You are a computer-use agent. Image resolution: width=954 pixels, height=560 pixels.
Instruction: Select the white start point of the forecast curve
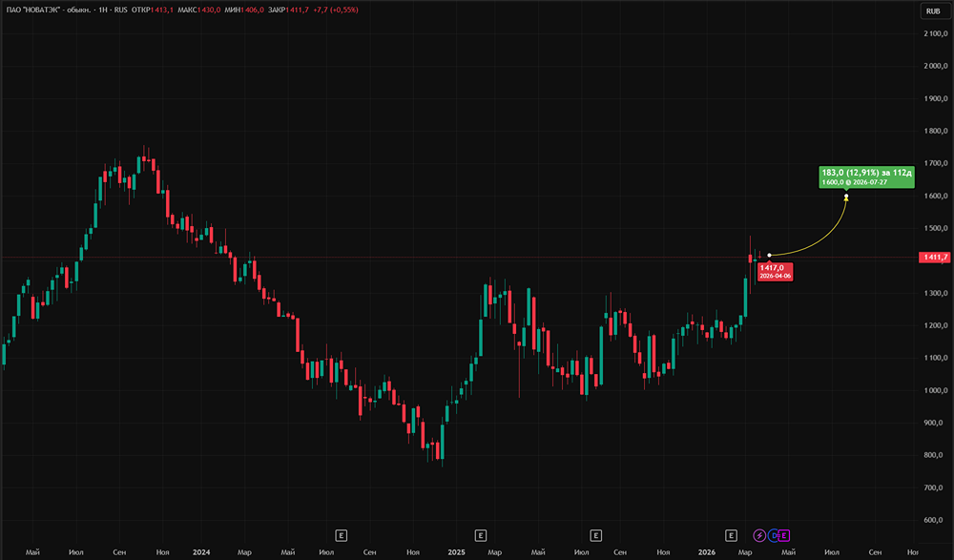[x=769, y=255]
